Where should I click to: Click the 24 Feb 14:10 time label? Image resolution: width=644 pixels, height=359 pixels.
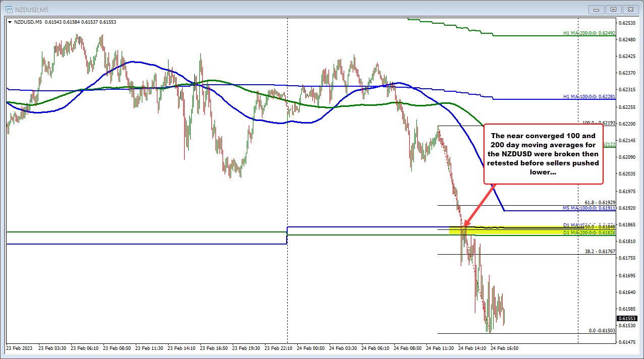pos(472,348)
